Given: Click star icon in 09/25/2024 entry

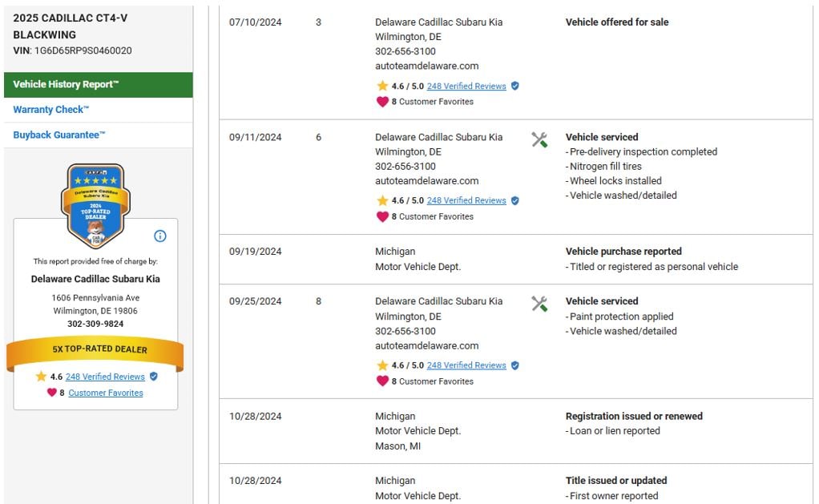Looking at the screenshot, I should click(x=382, y=365).
